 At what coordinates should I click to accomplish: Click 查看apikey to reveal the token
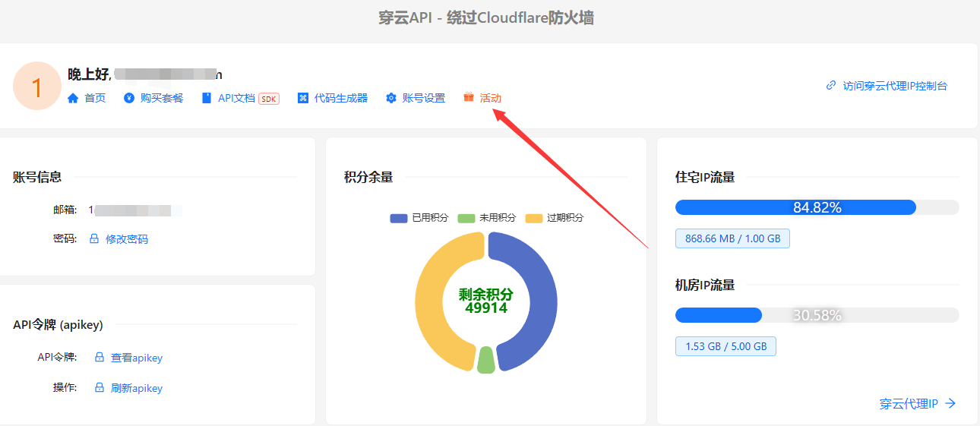(137, 358)
